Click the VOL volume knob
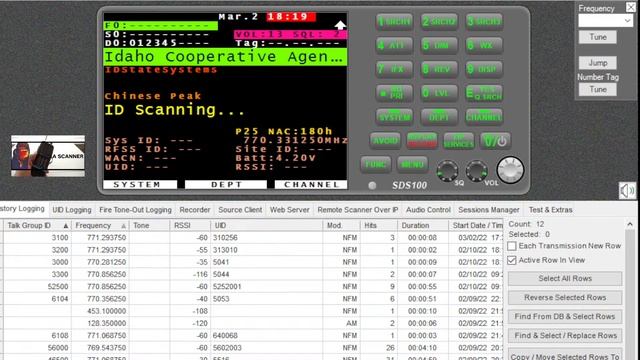 pos(476,171)
